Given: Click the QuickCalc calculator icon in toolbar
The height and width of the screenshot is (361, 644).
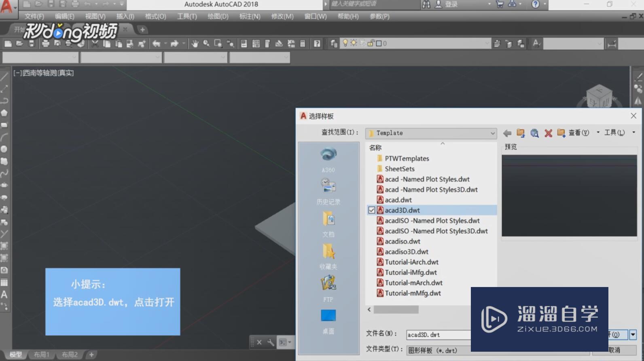Looking at the screenshot, I should pos(303,43).
